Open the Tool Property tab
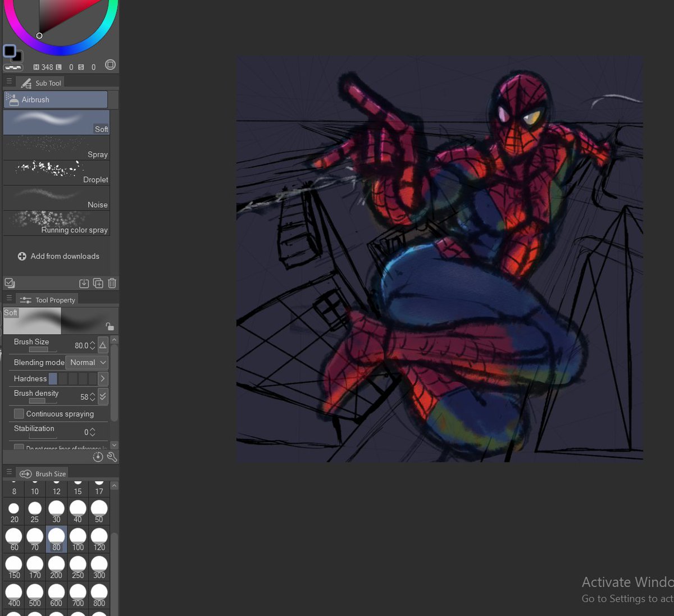This screenshot has width=674, height=616. [x=47, y=300]
